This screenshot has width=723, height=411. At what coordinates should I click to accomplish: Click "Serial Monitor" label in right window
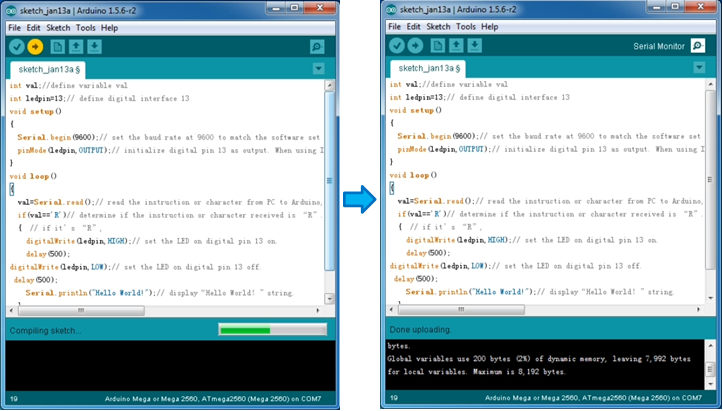point(659,46)
